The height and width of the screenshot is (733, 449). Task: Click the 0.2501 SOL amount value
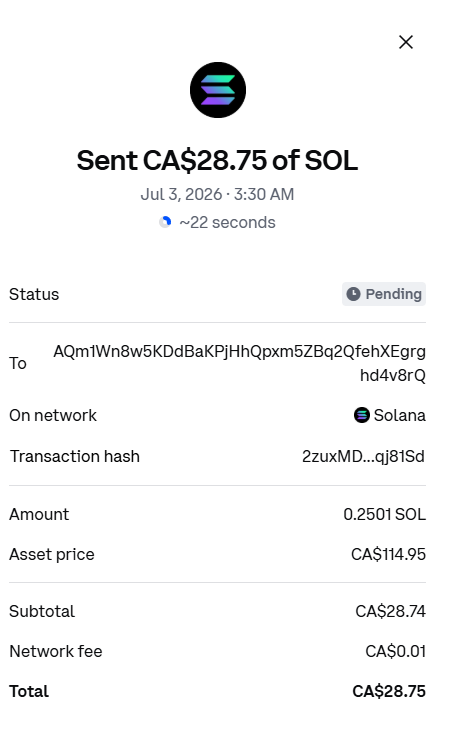tap(384, 514)
